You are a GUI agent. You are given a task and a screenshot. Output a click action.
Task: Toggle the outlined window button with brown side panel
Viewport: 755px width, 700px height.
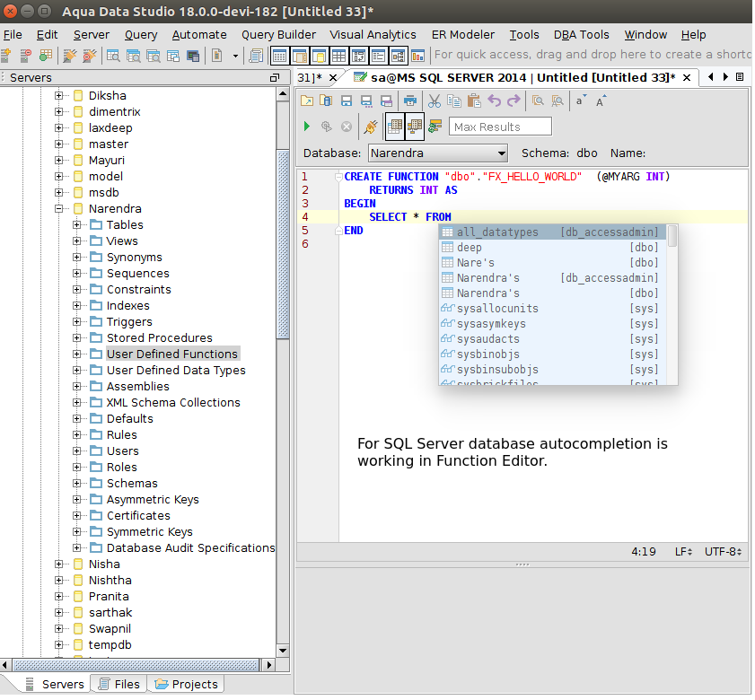pyautogui.click(x=300, y=56)
